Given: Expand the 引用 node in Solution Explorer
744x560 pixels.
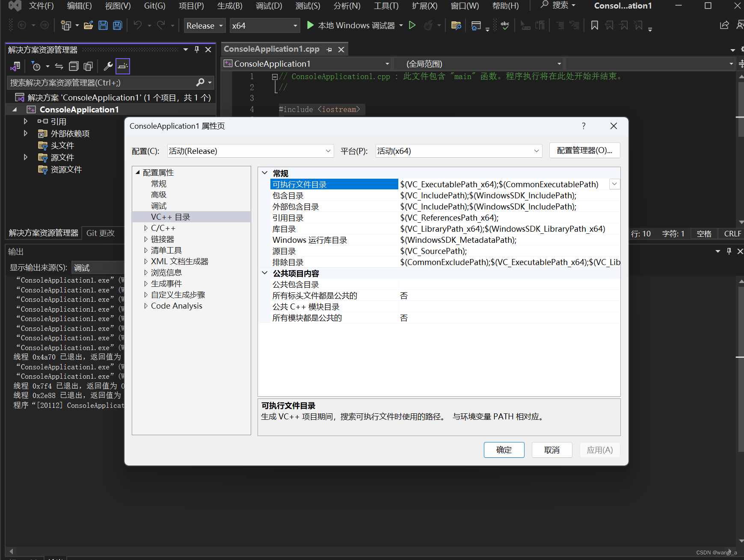Looking at the screenshot, I should point(26,121).
